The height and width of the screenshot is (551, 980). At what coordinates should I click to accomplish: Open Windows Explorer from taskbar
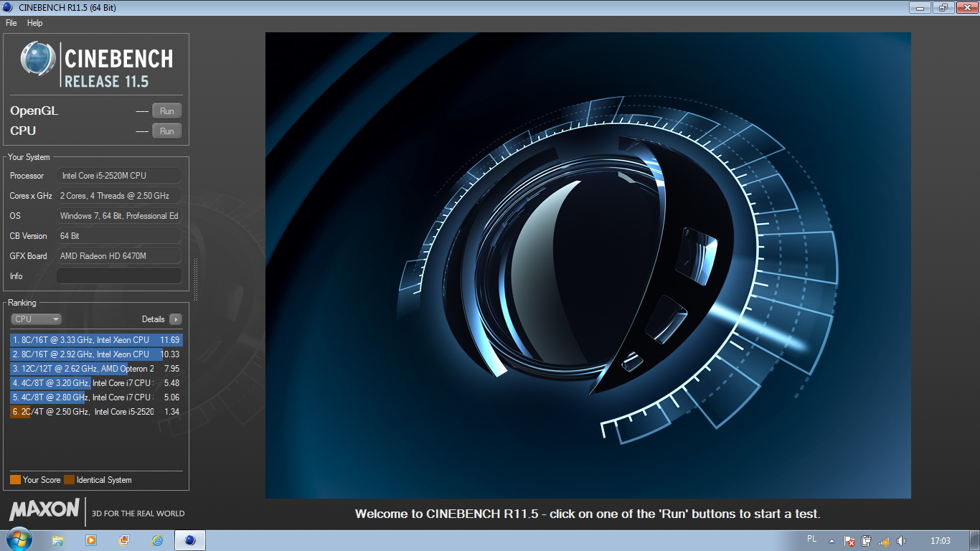point(58,540)
